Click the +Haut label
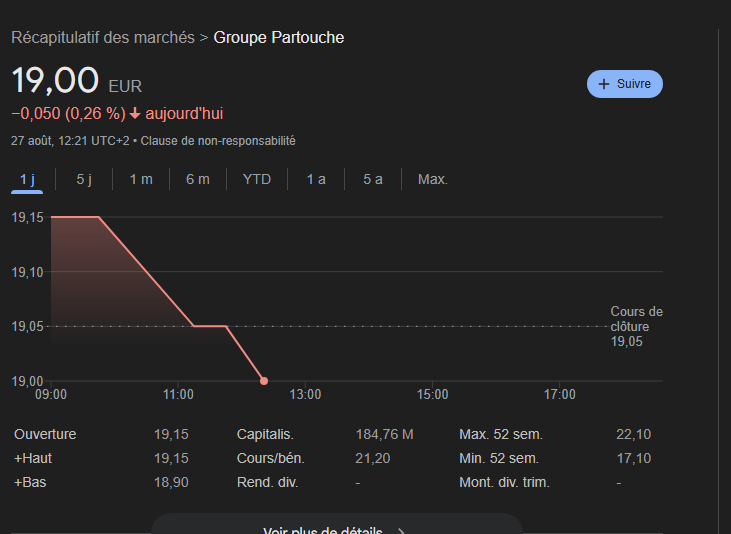Image resolution: width=731 pixels, height=534 pixels. click(33, 458)
